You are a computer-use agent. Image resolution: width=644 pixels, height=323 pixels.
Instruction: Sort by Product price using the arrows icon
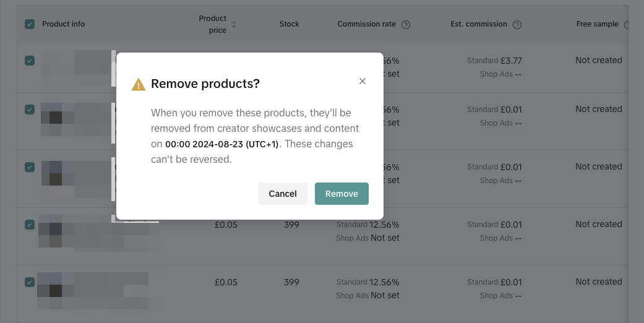click(x=233, y=25)
